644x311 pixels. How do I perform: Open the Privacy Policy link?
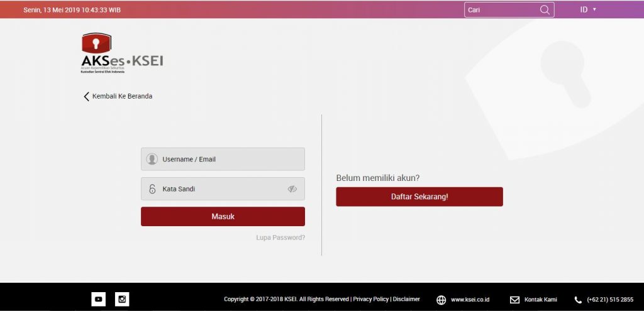pos(370,299)
